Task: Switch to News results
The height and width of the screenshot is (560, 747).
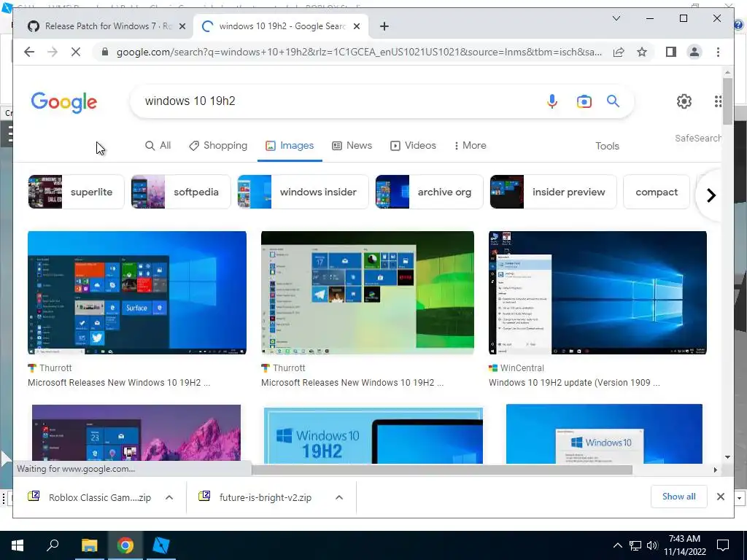Action: pyautogui.click(x=352, y=146)
